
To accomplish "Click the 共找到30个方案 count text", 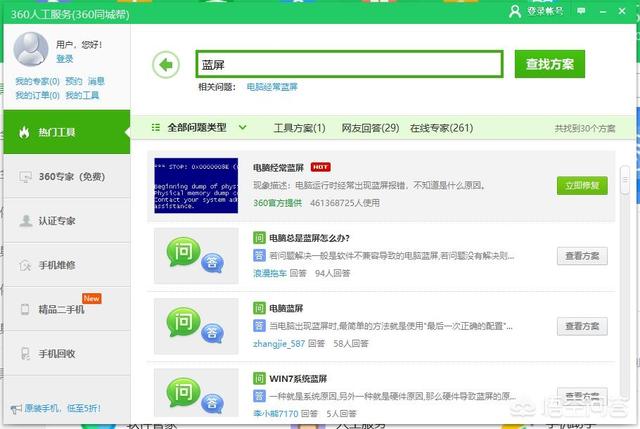I will [584, 129].
